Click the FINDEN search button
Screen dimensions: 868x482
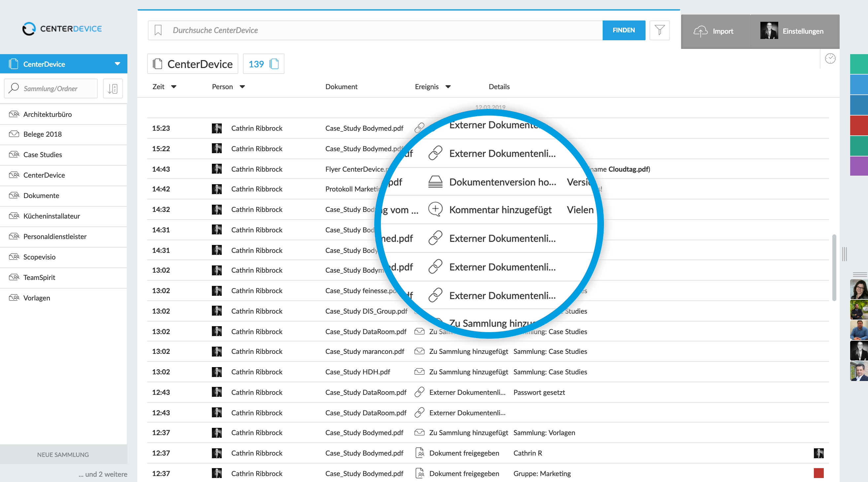click(x=624, y=30)
